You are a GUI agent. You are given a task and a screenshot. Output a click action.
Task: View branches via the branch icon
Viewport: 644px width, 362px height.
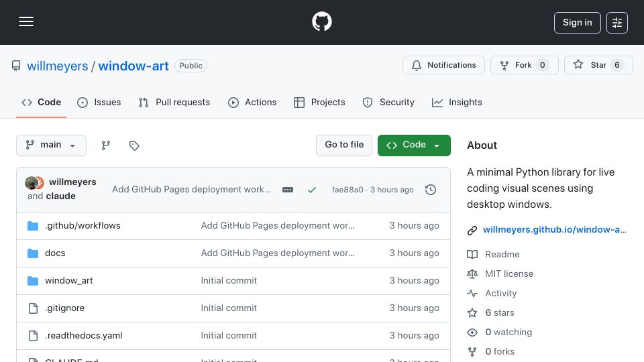click(x=106, y=145)
